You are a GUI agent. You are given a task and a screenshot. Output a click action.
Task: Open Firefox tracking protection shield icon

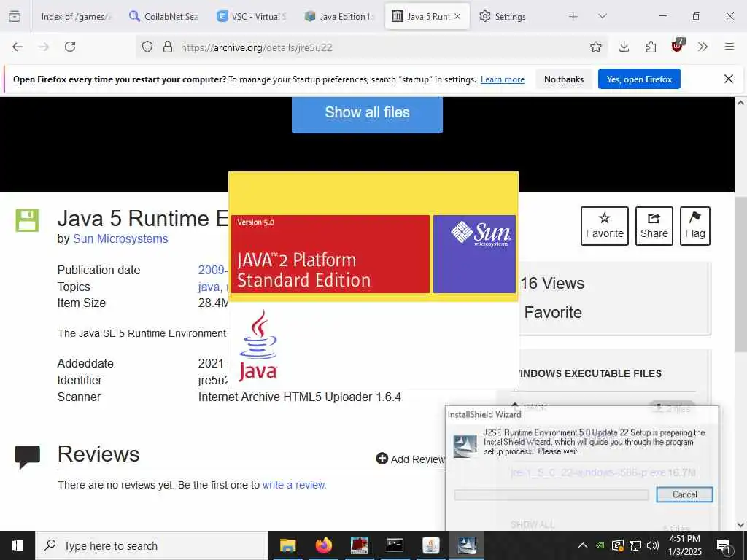[147, 47]
